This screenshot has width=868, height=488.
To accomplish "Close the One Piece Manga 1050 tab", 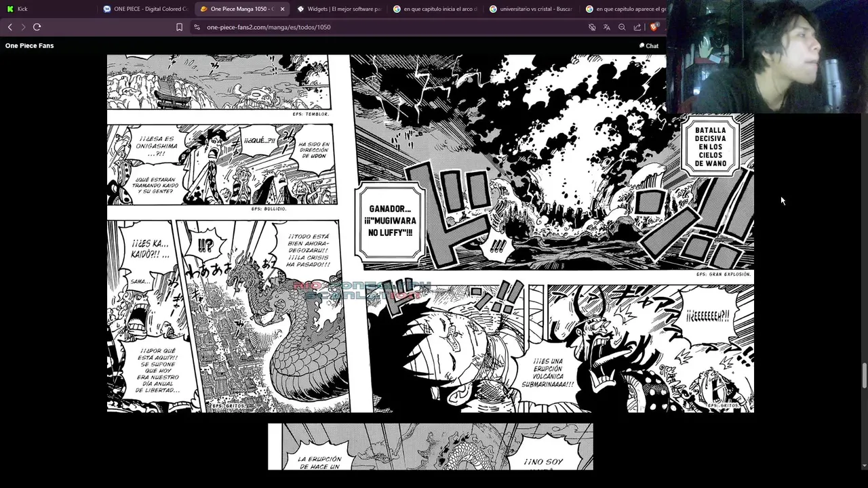I will (x=282, y=9).
